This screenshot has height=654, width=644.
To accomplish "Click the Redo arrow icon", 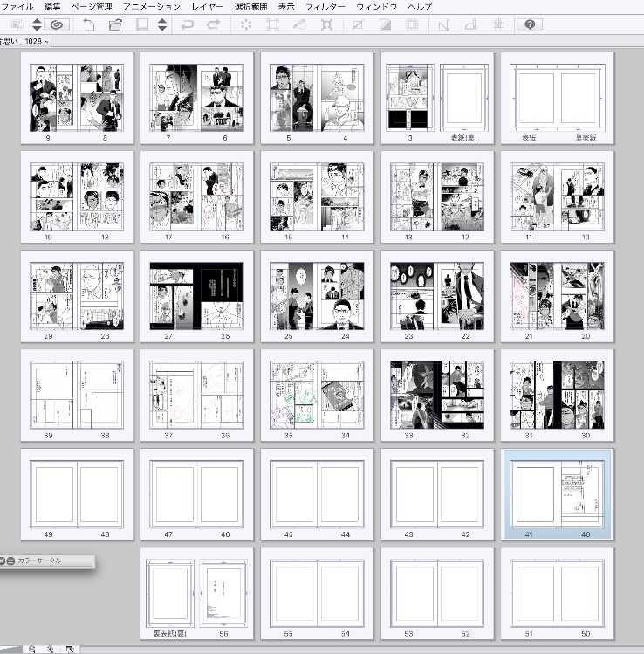I will 214,24.
